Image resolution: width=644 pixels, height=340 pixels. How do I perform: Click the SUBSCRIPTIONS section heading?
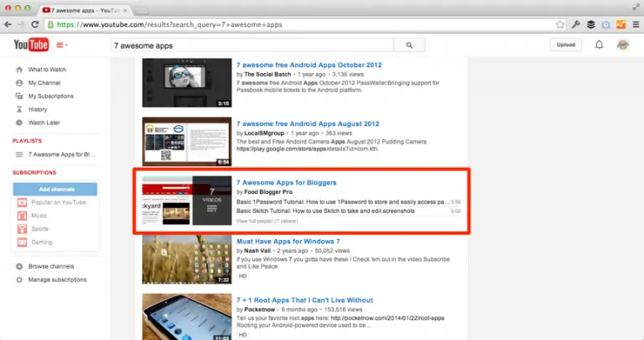[x=34, y=173]
